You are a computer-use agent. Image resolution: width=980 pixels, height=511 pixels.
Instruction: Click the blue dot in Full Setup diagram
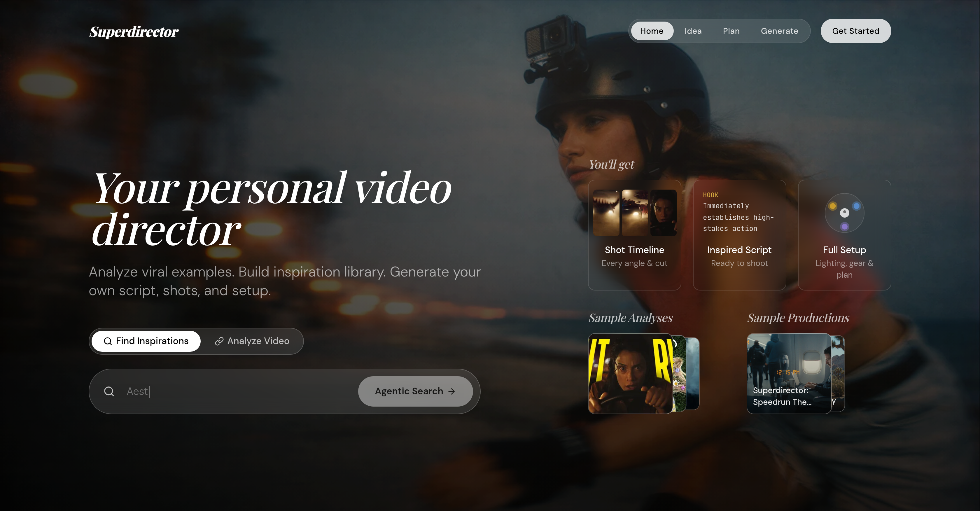(x=856, y=206)
